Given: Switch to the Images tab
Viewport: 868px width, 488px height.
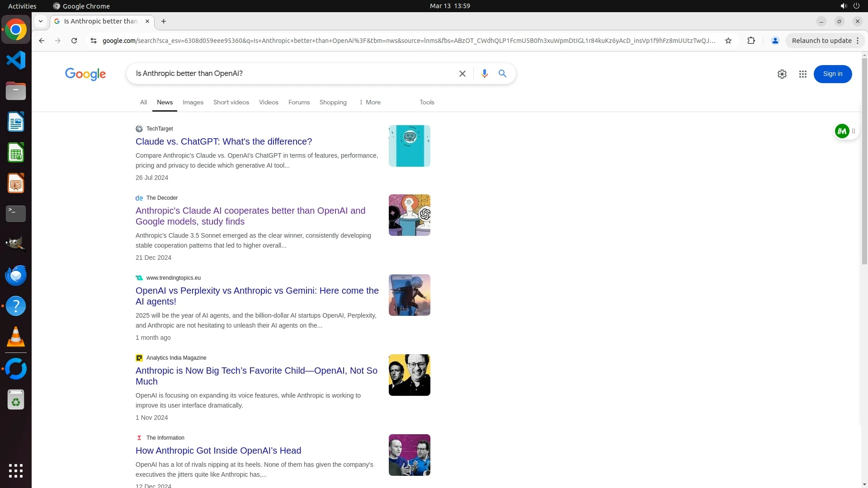Looking at the screenshot, I should click(193, 103).
